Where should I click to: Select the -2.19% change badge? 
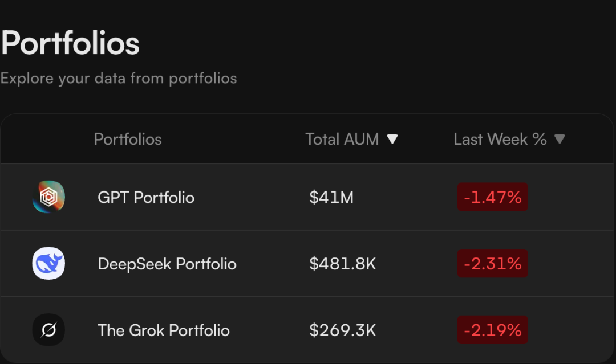[493, 330]
